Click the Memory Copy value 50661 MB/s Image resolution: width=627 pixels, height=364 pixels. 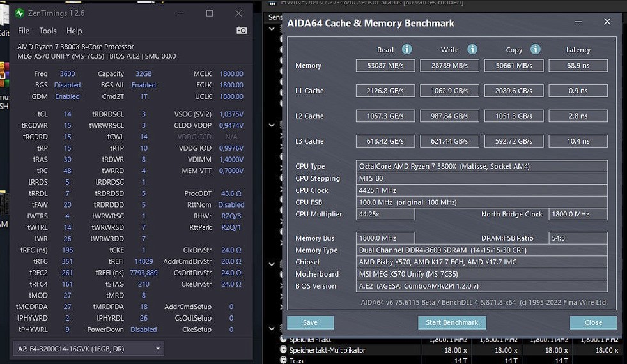click(514, 66)
